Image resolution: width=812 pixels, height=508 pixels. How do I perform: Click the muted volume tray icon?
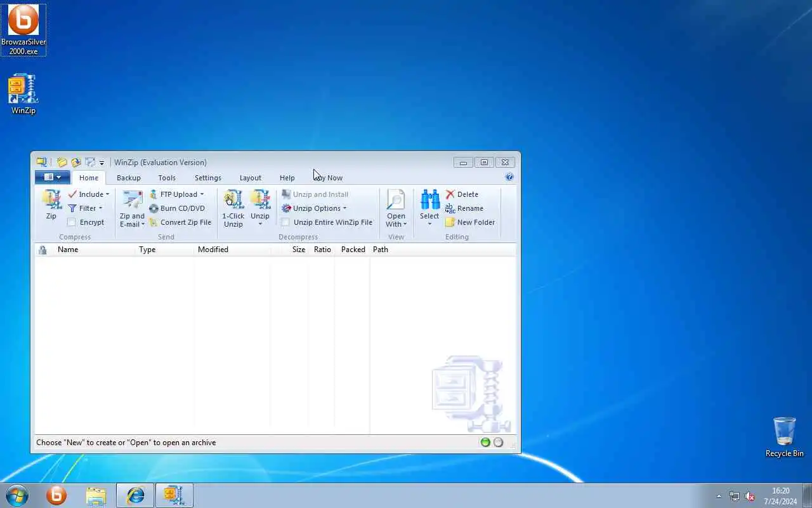(x=750, y=496)
